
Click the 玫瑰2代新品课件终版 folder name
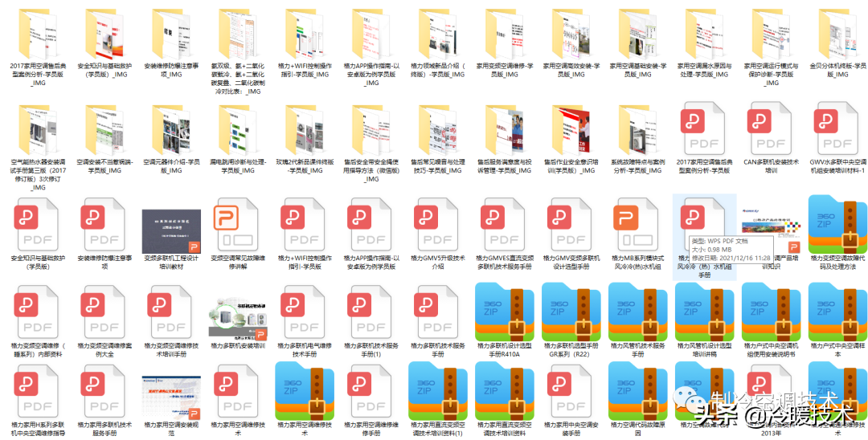(x=305, y=166)
